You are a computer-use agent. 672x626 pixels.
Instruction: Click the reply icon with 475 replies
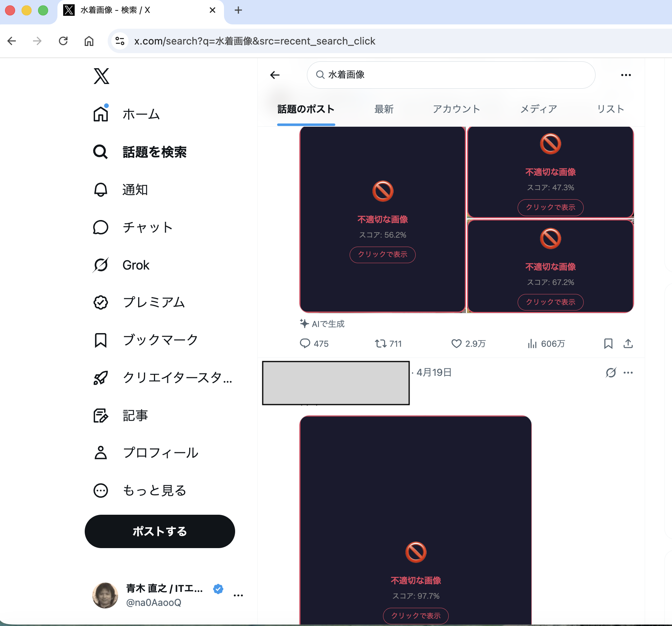pyautogui.click(x=305, y=344)
